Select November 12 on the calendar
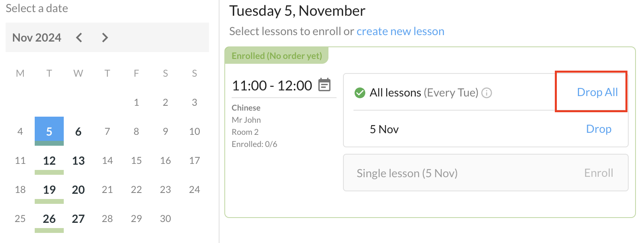Screen dimensions: 644x243 point(49,161)
